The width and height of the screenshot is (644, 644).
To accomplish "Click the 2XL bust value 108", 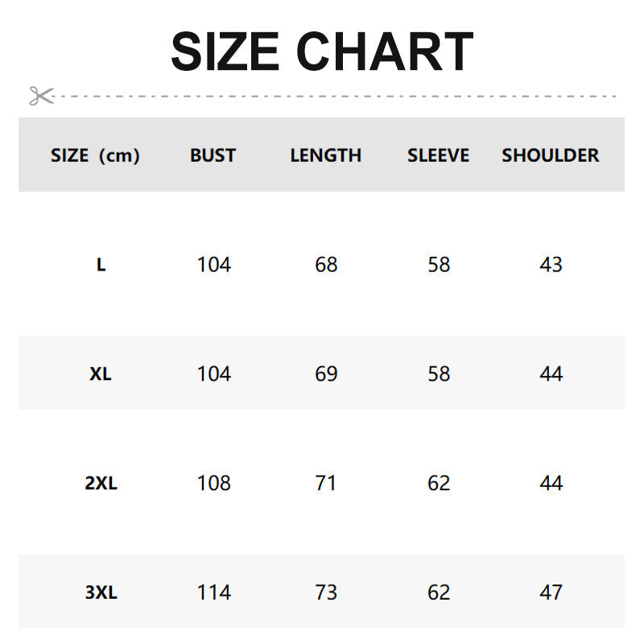I will (x=213, y=484).
